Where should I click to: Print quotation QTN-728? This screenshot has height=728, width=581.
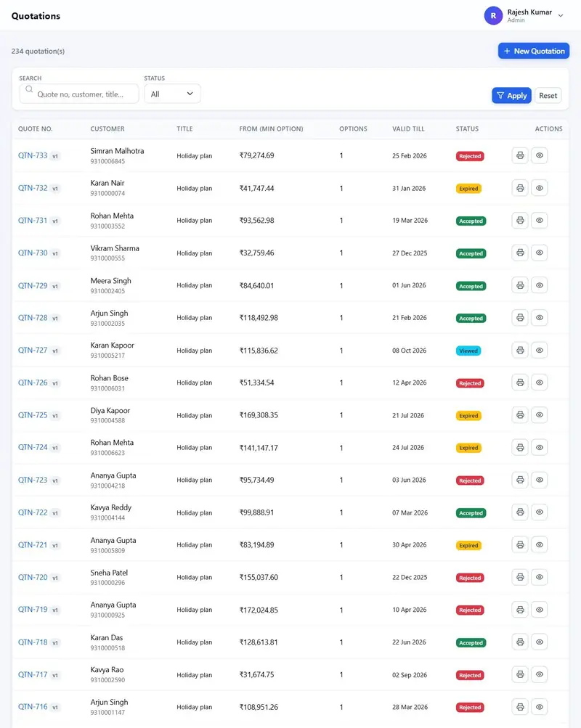click(520, 318)
